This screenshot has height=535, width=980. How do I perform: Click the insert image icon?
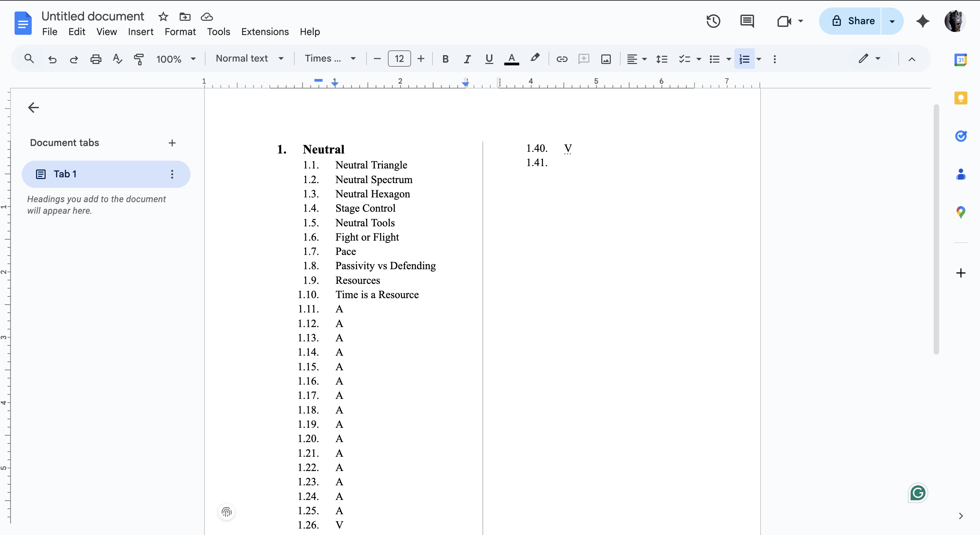pyautogui.click(x=606, y=59)
